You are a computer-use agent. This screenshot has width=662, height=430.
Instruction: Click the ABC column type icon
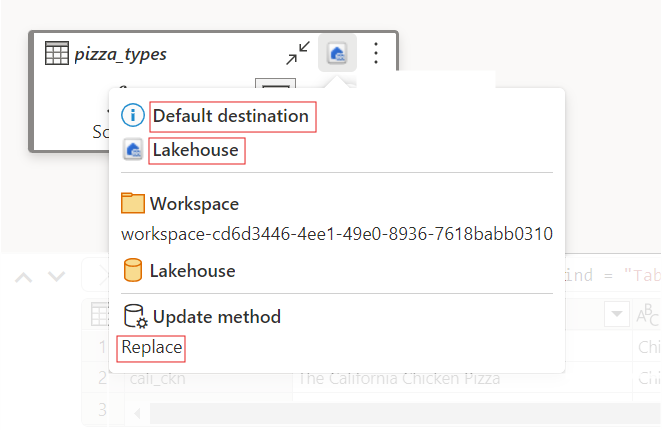(x=647, y=315)
